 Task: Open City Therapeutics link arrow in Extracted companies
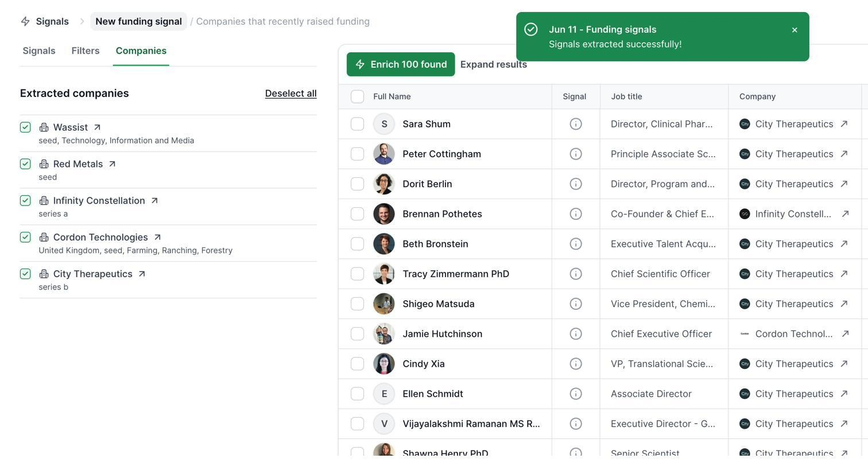point(142,274)
